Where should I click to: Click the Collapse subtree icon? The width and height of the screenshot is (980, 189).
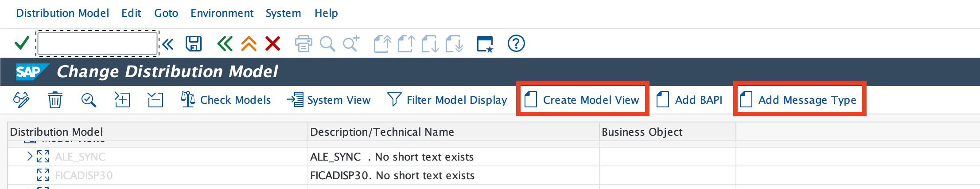(x=156, y=100)
